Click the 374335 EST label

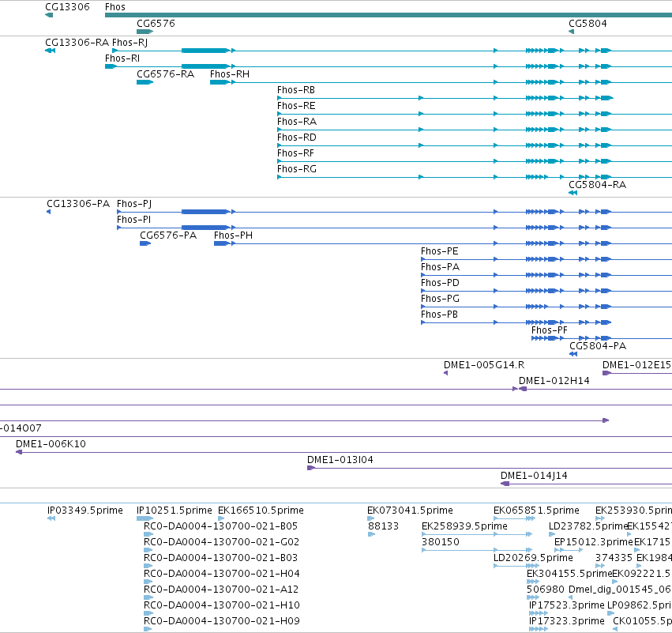[x=614, y=558]
